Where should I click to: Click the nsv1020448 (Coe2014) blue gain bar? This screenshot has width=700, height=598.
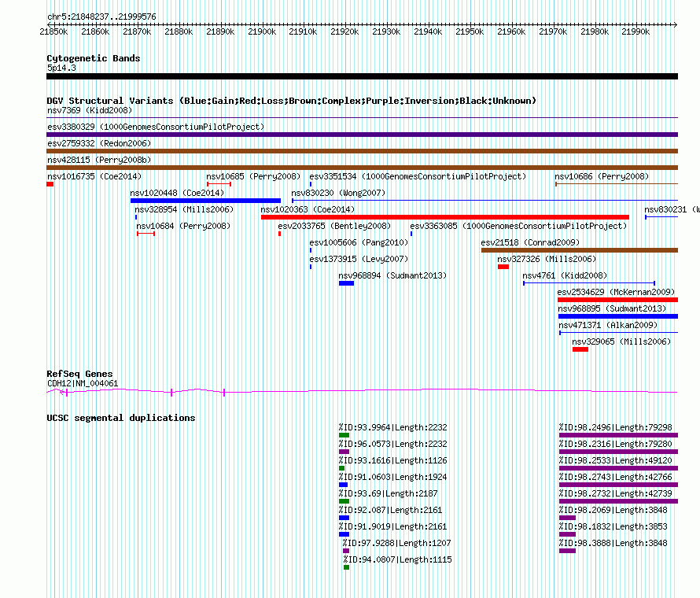point(205,201)
